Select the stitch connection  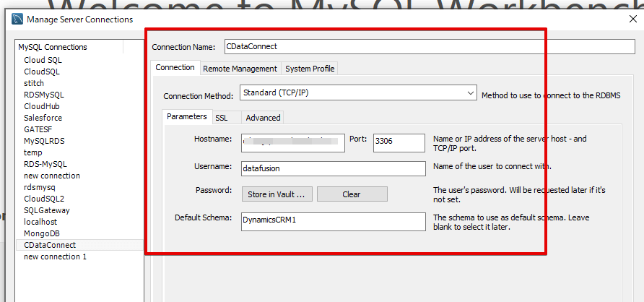point(34,83)
